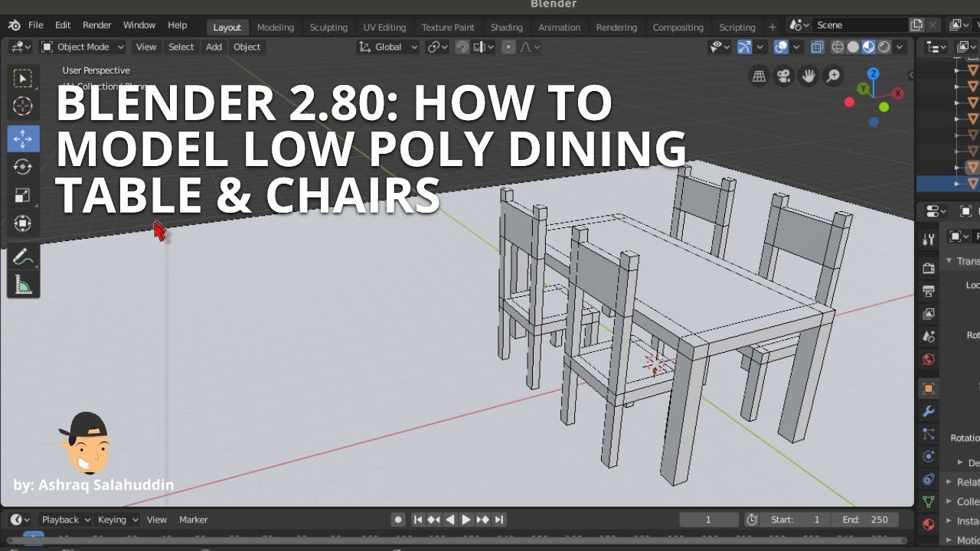Click the play animation button
The image size is (980, 551).
point(466,520)
